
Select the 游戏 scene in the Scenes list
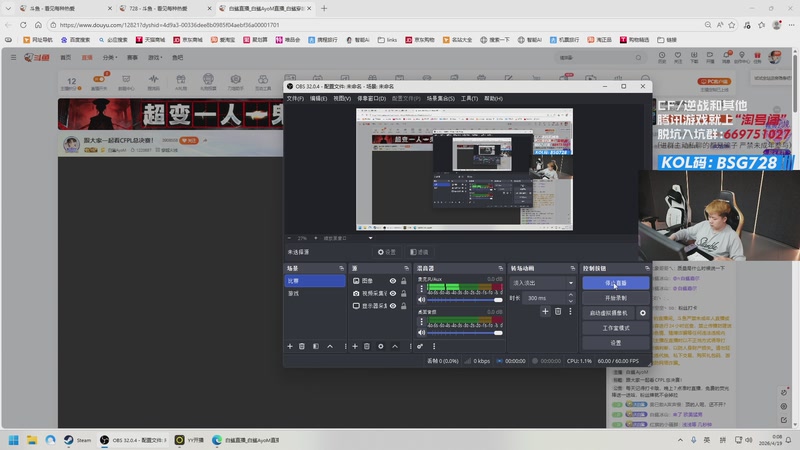click(315, 293)
